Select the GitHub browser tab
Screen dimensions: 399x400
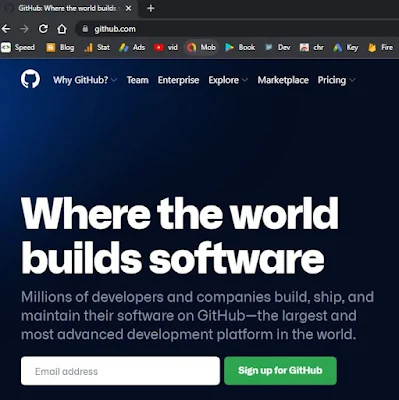tap(68, 8)
